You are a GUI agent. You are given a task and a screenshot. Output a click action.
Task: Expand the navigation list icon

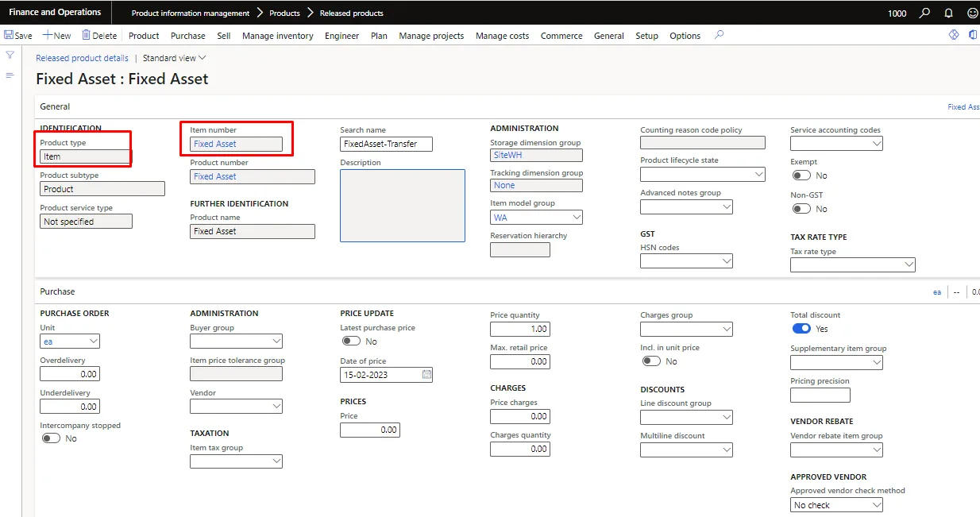[x=10, y=75]
